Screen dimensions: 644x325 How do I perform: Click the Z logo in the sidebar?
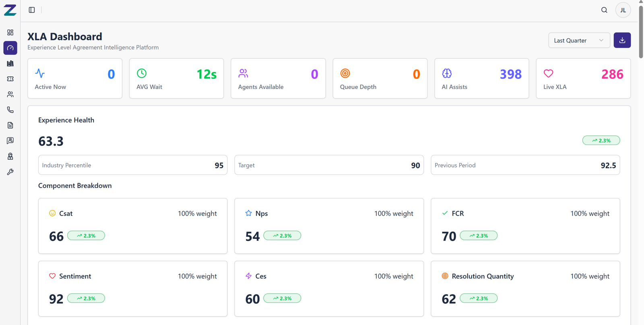[x=10, y=10]
